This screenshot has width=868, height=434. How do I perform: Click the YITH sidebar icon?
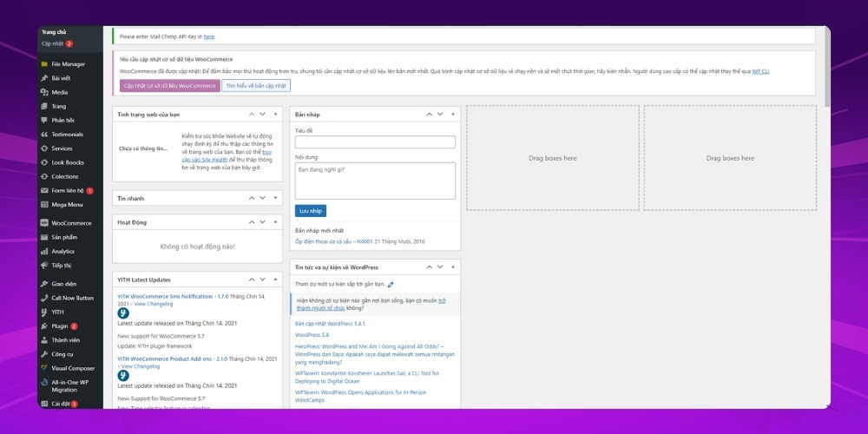point(44,312)
